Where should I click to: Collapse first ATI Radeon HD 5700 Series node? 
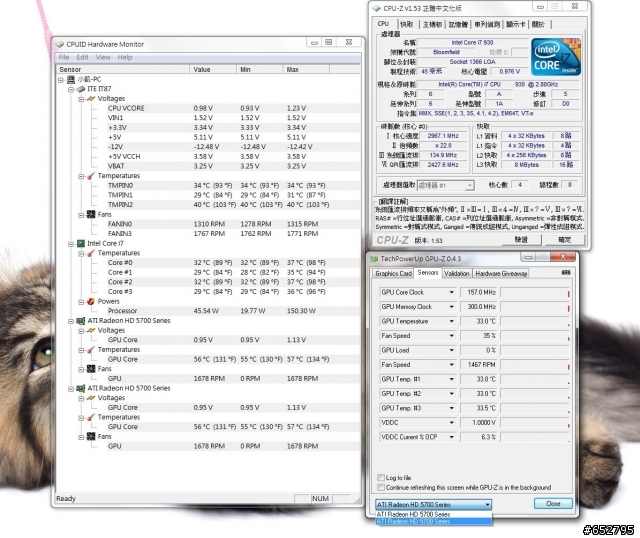pyautogui.click(x=71, y=321)
